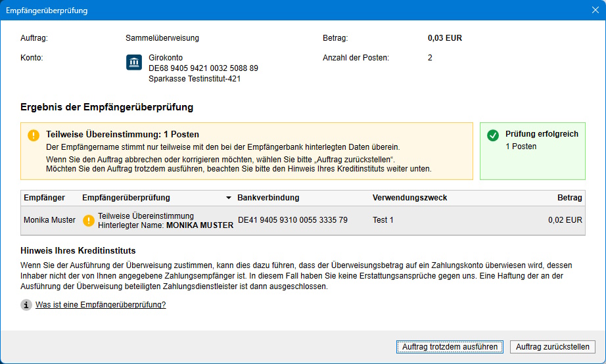
Task: Click Auftrag zurückstellen button
Action: (553, 347)
